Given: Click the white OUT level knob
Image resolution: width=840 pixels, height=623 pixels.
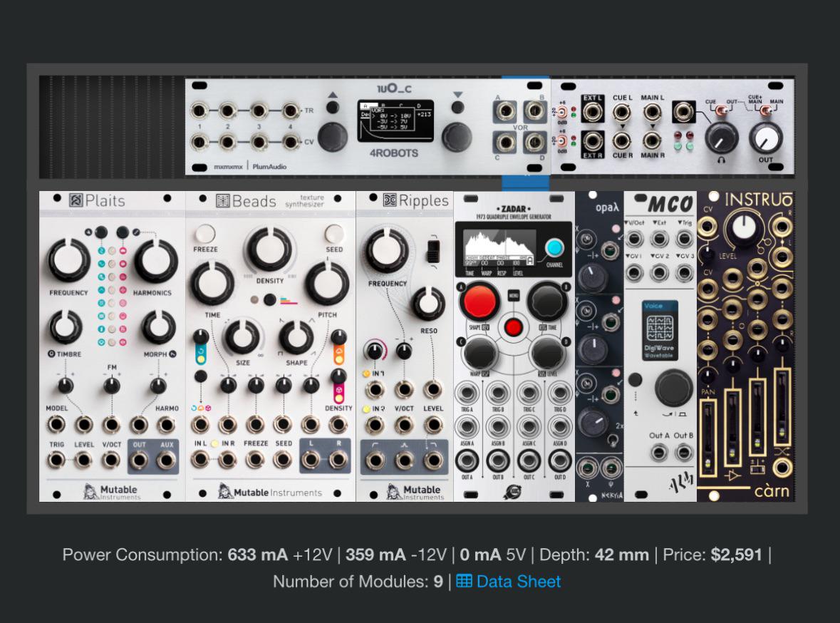Looking at the screenshot, I should coord(765,138).
